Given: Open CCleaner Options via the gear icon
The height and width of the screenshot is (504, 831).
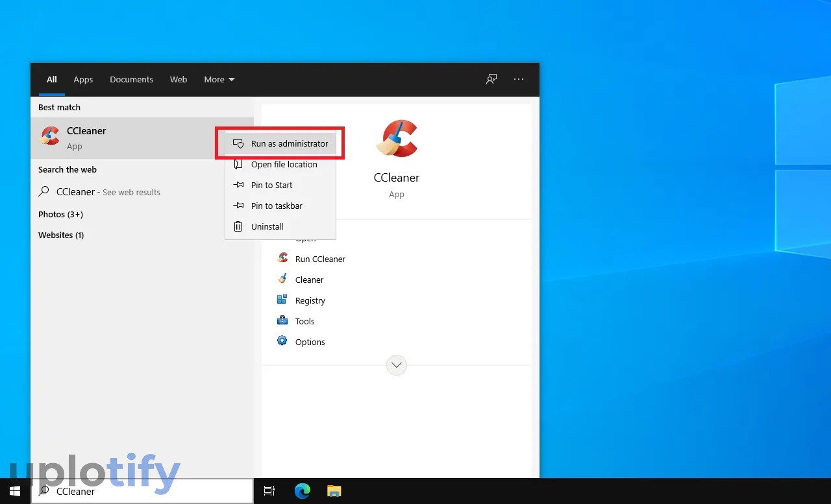Looking at the screenshot, I should pyautogui.click(x=310, y=341).
